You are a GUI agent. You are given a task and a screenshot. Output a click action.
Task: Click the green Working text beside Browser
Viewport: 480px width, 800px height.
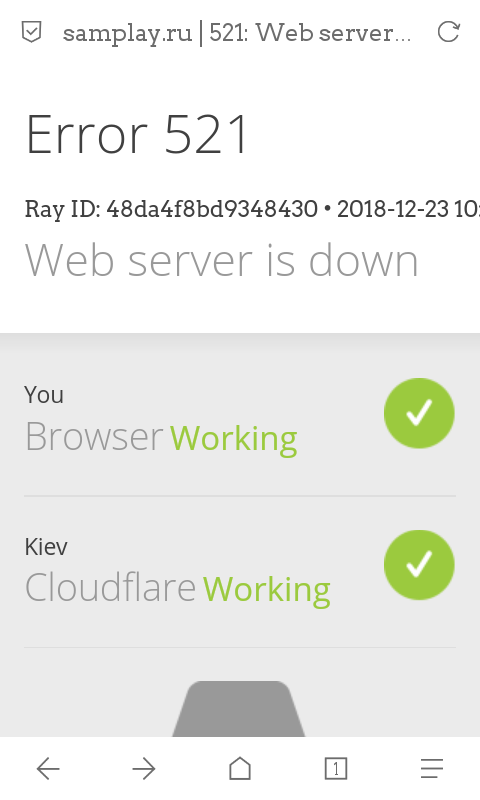pos(234,439)
